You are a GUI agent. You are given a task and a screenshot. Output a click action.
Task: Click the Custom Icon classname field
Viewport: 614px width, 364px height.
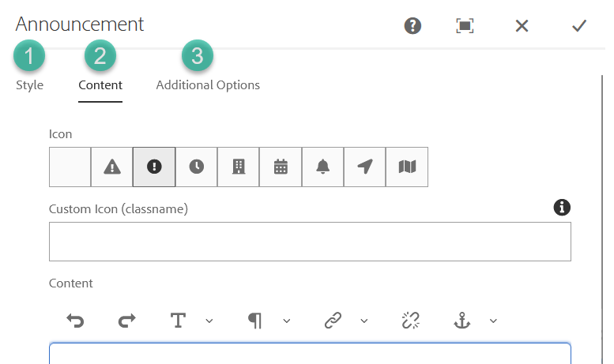click(310, 242)
